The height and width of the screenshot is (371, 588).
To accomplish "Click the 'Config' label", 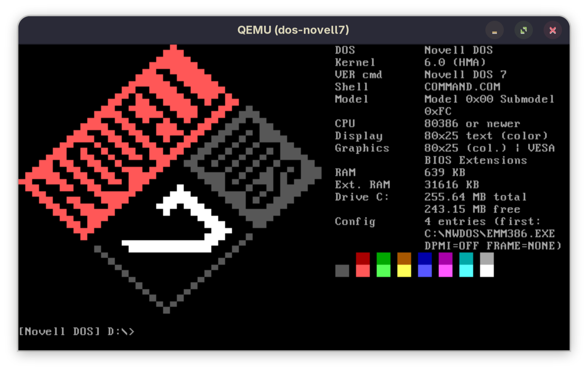I will pyautogui.click(x=355, y=222).
